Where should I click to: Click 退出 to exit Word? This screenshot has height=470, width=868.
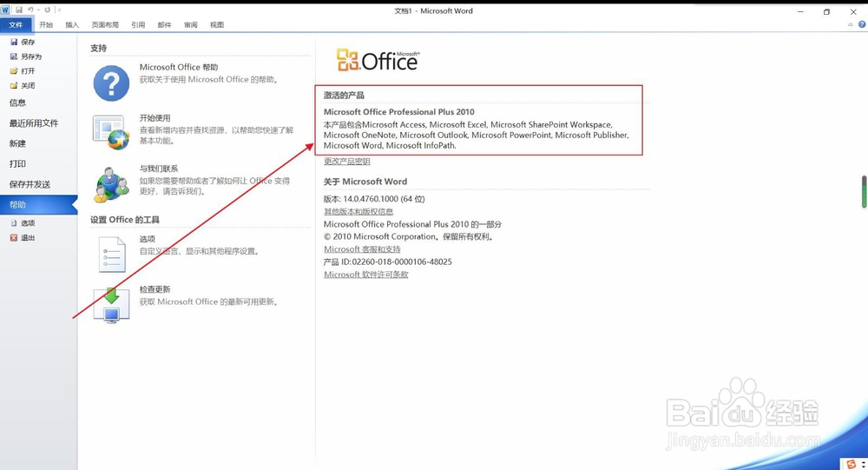pos(23,237)
